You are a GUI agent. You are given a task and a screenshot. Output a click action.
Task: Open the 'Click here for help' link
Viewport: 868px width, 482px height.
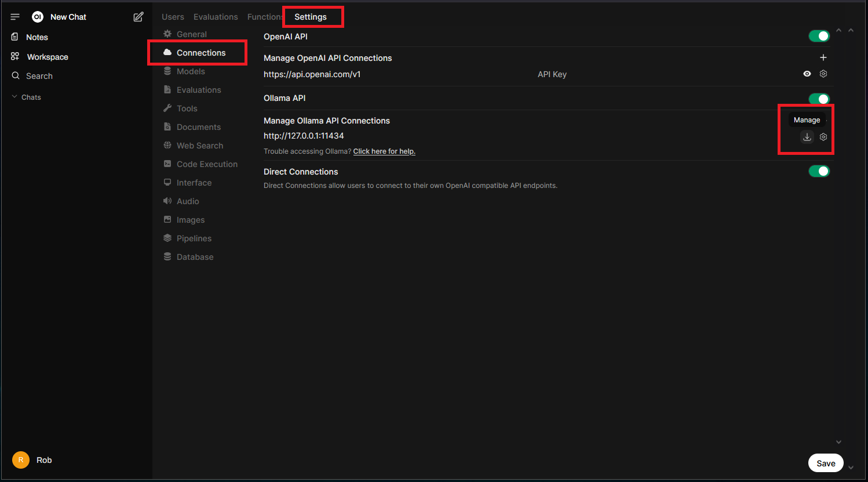coord(384,151)
